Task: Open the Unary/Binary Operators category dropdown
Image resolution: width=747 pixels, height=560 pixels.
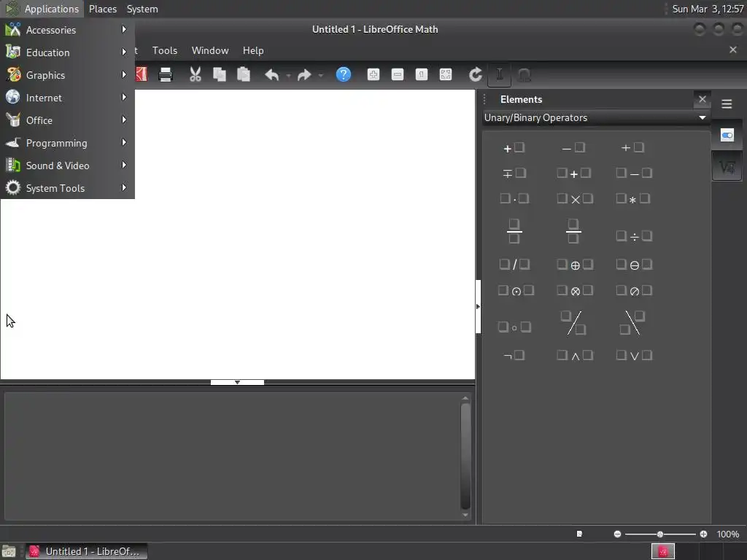Action: pyautogui.click(x=595, y=117)
